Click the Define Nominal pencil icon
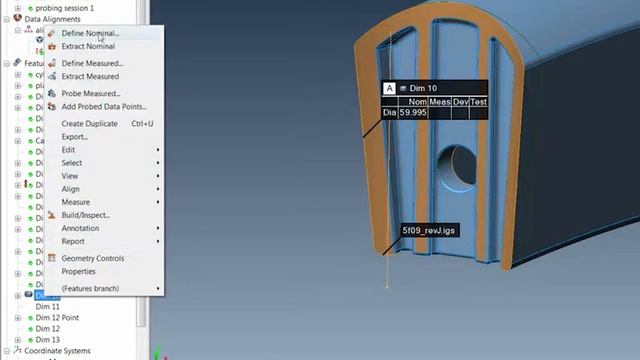This screenshot has height=360, width=640. 51,33
